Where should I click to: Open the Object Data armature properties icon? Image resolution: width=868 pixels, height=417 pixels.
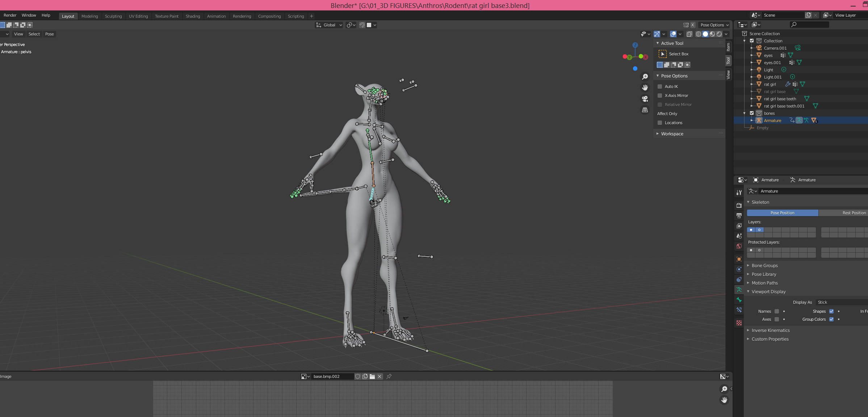[x=739, y=290]
